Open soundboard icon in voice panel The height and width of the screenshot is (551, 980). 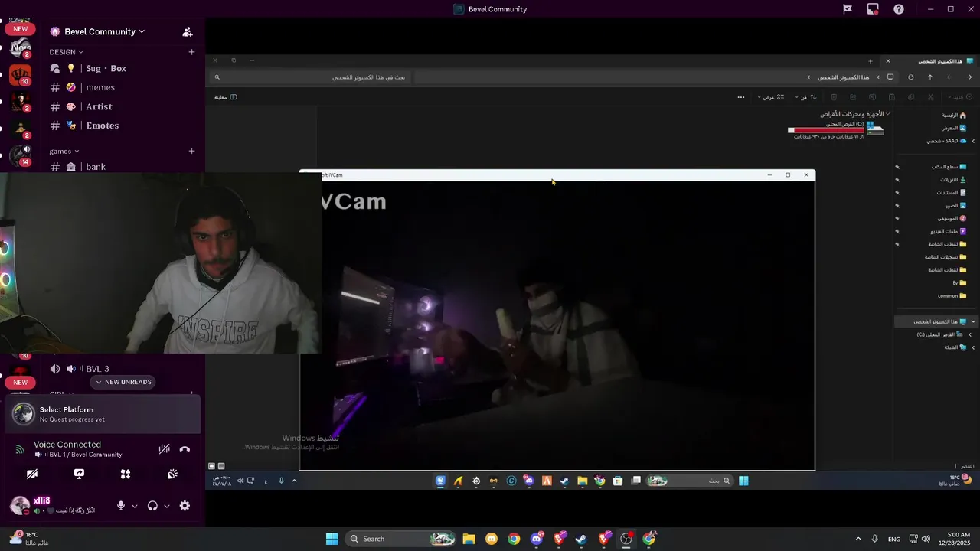click(x=172, y=474)
